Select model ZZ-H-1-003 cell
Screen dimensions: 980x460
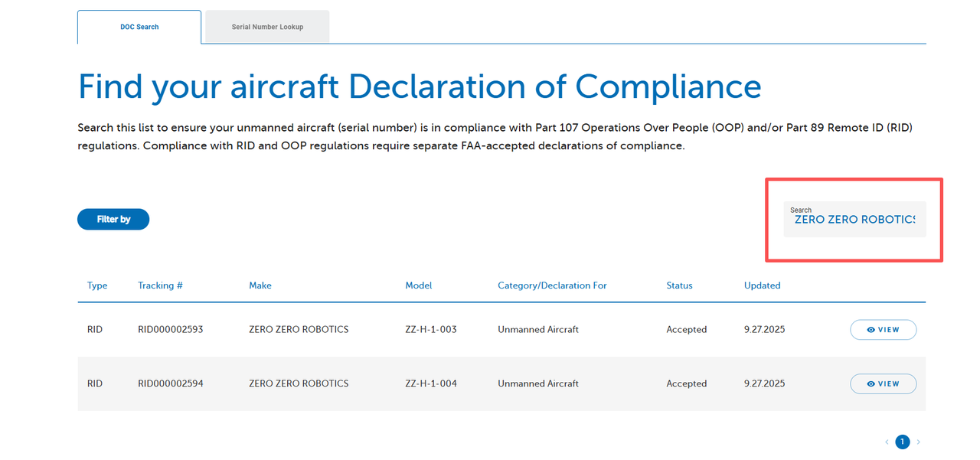tap(431, 330)
